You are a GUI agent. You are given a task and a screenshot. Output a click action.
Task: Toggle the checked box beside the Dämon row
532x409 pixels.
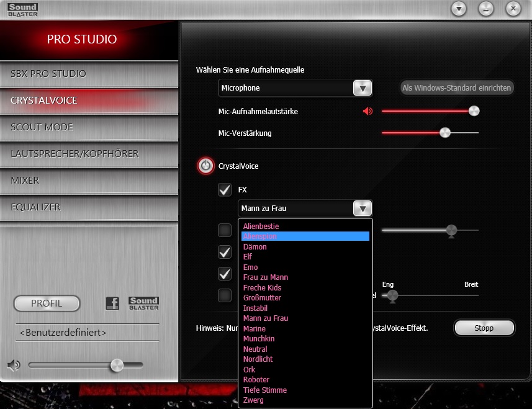[225, 252]
